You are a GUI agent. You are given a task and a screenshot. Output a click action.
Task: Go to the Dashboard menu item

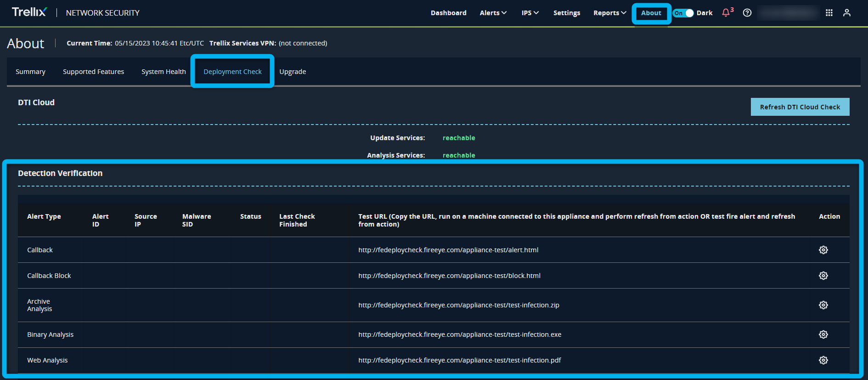coord(449,13)
